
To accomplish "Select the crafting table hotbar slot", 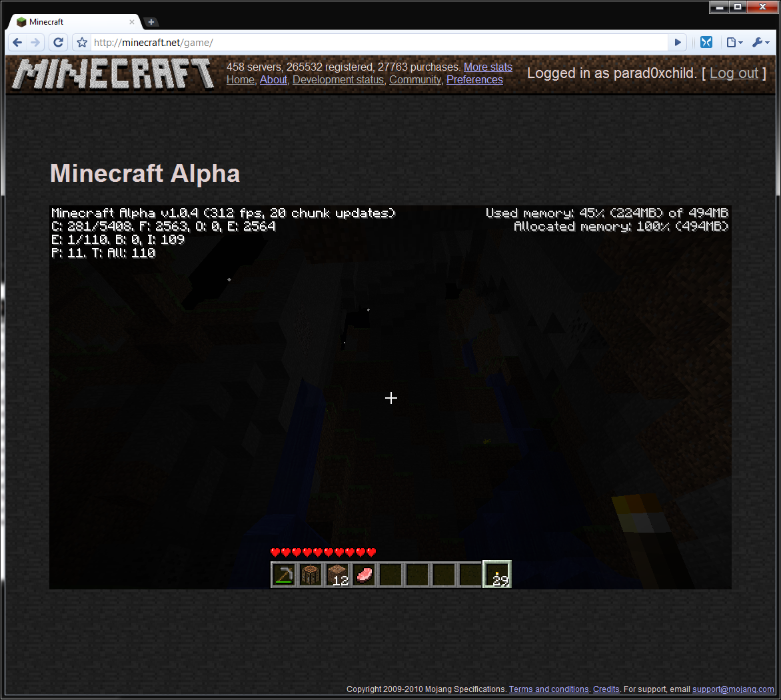I will 311,575.
